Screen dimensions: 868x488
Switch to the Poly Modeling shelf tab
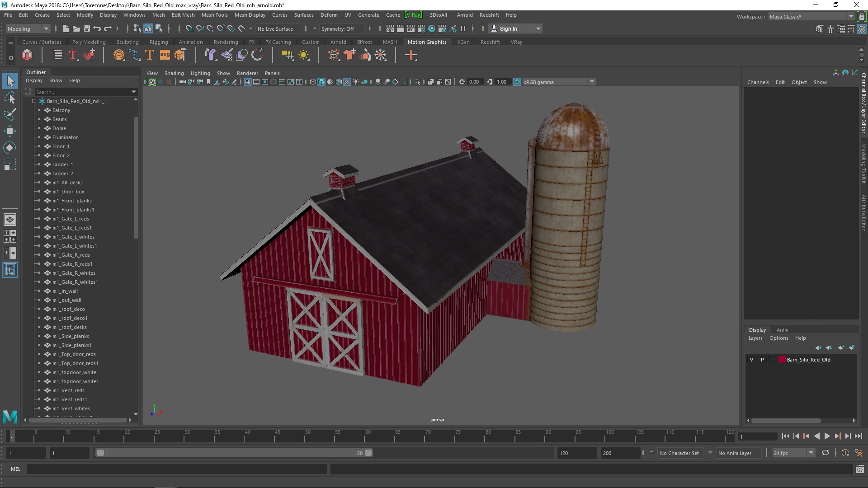pos(89,42)
